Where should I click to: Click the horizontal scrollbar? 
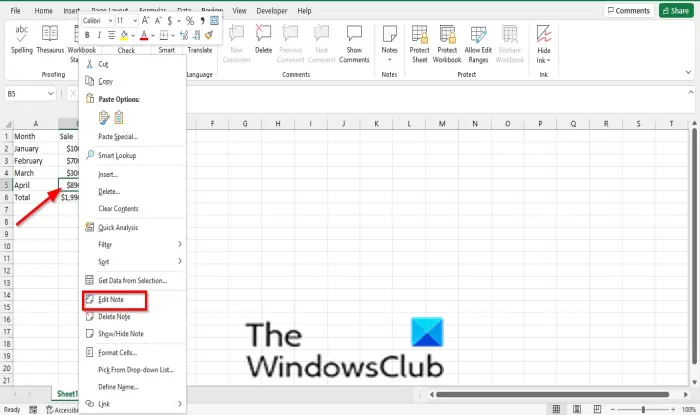[552, 394]
